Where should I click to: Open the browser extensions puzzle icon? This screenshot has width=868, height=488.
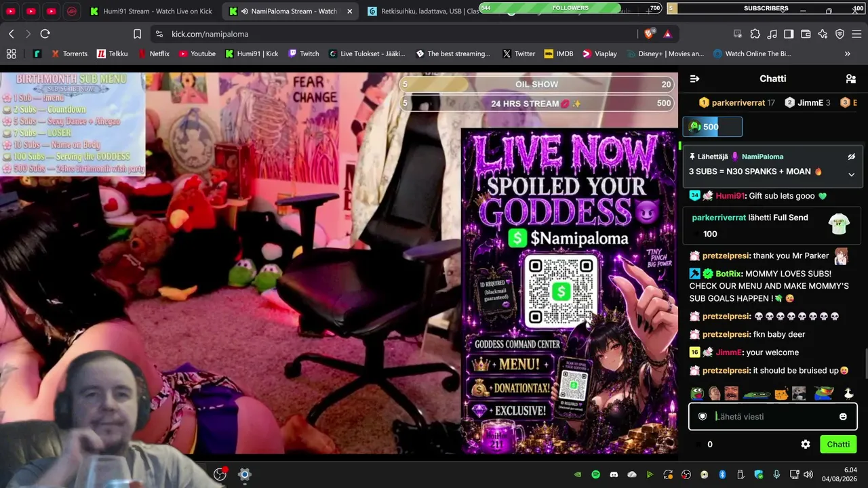click(755, 34)
